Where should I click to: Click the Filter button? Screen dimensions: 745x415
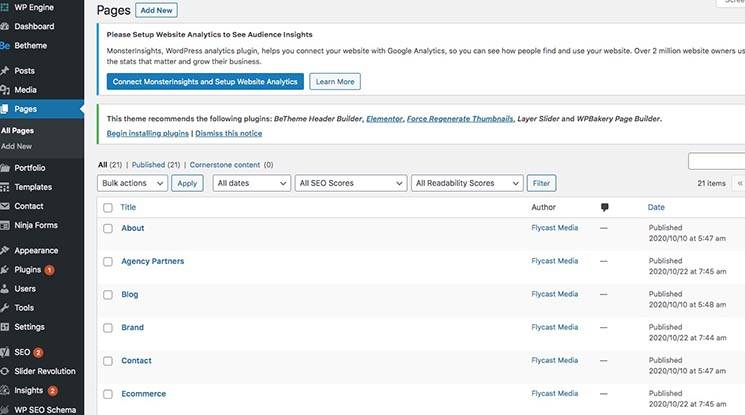coord(541,183)
